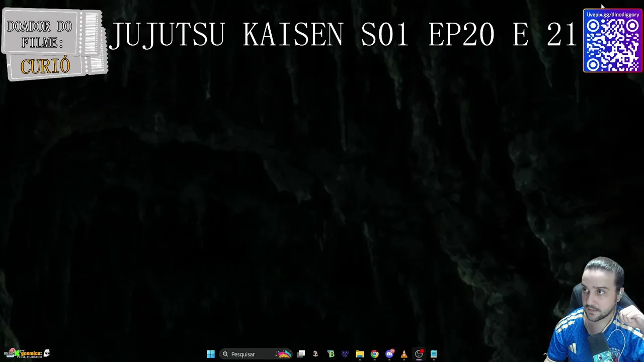Click the CURIÓ donor name on ticket
644x362 pixels.
[x=45, y=66]
